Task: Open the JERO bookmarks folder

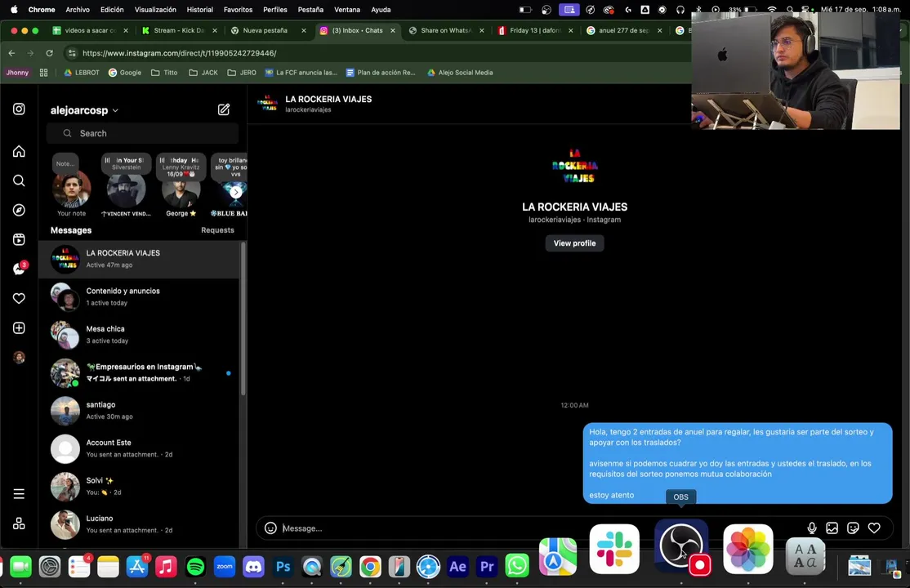Action: 242,73
